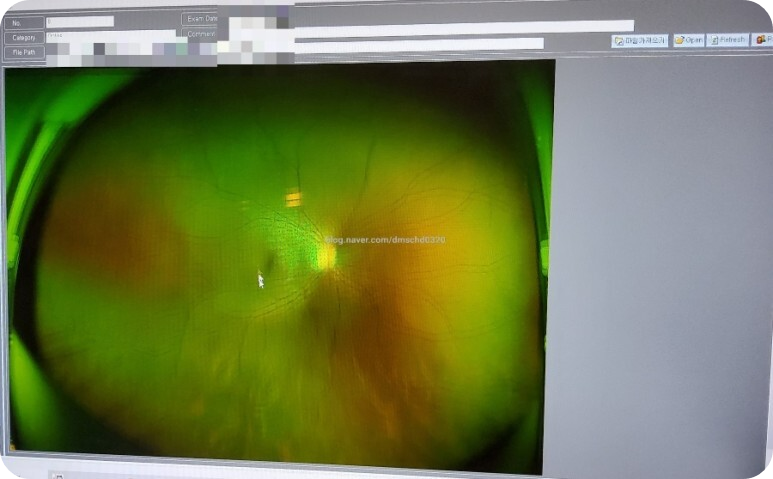Click the Open button in the toolbar
This screenshot has width=773, height=479.
tap(689, 40)
